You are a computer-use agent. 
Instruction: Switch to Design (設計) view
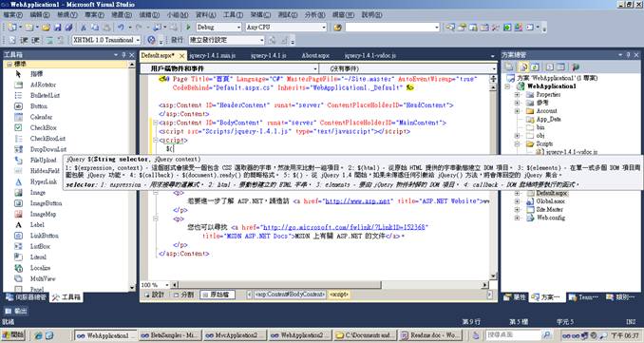point(155,295)
